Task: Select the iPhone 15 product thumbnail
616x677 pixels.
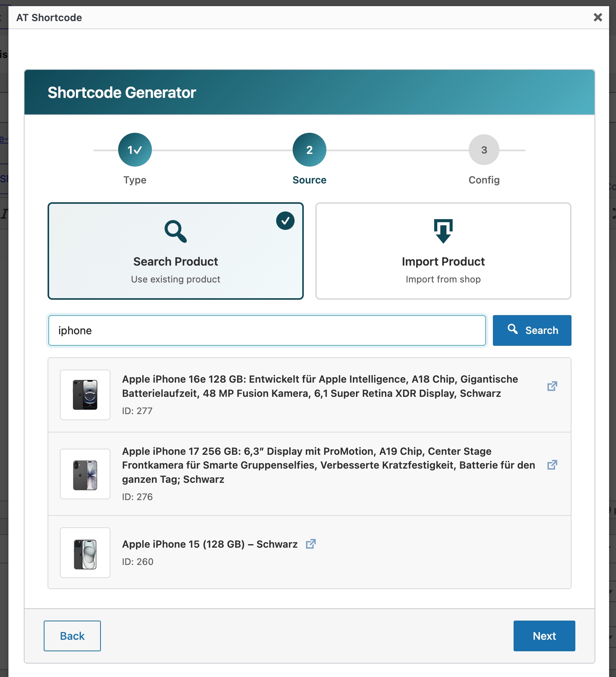Action: pos(85,553)
